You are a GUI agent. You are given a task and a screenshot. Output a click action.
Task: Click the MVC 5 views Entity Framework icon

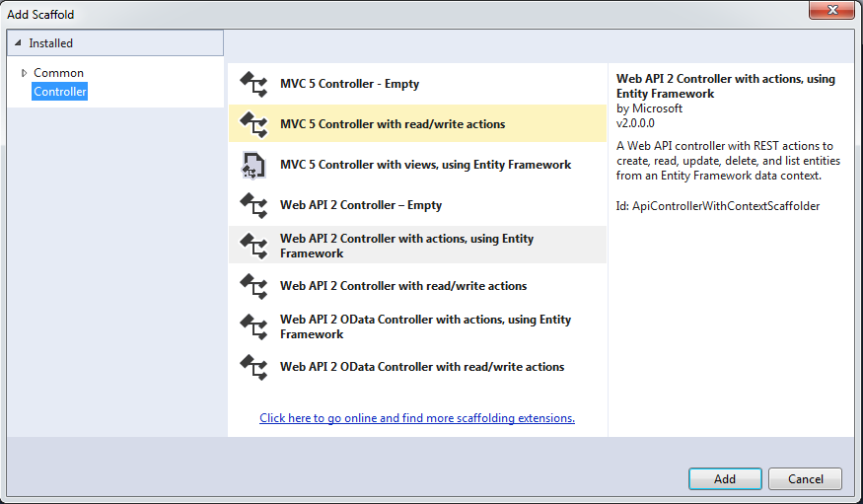point(253,165)
